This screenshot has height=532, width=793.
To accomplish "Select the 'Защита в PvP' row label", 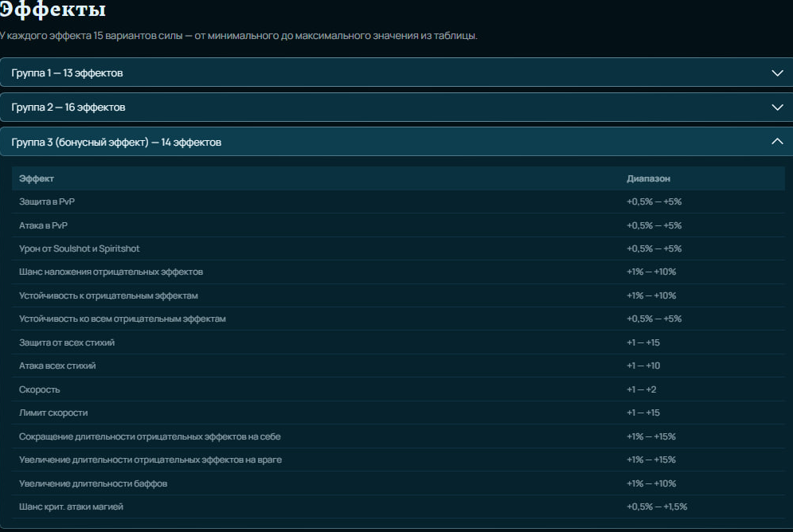I will [x=46, y=201].
